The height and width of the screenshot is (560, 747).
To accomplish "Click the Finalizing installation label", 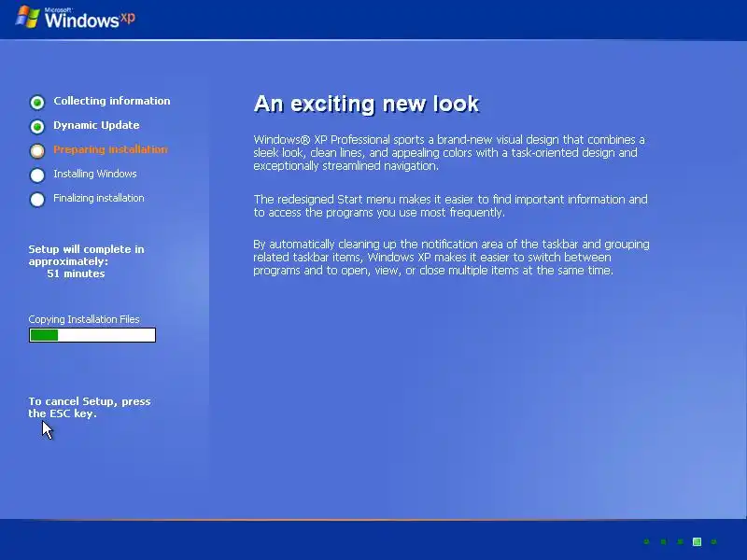I will (99, 198).
